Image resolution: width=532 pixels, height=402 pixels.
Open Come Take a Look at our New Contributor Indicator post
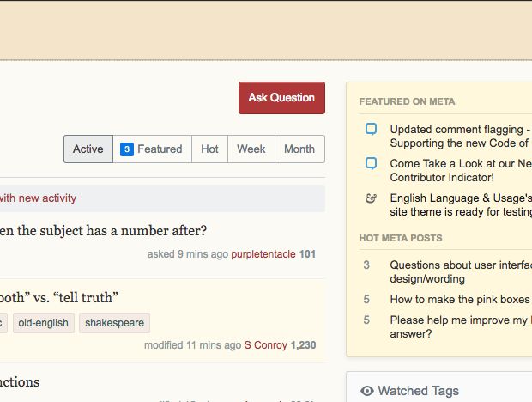[x=461, y=170]
